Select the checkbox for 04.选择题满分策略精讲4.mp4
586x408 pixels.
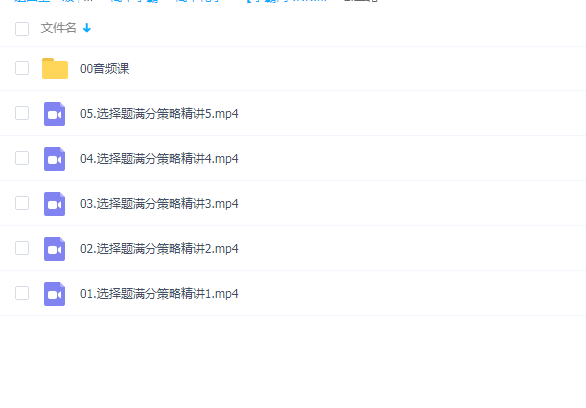coord(22,158)
